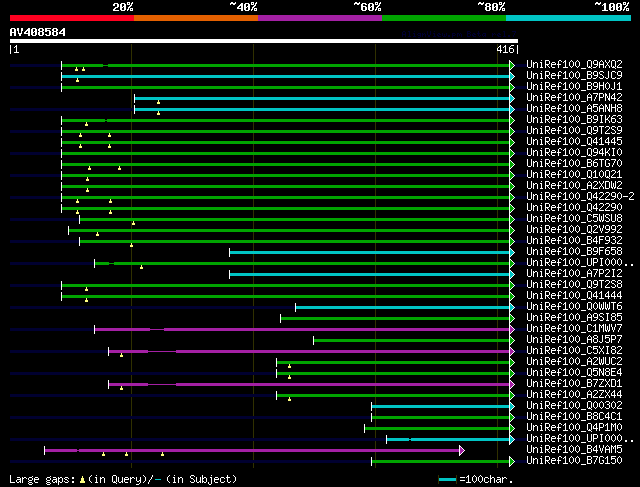Select UniRef100_Q5N8E4 hit label
Viewport: 640px width, 487px height.
click(574, 372)
